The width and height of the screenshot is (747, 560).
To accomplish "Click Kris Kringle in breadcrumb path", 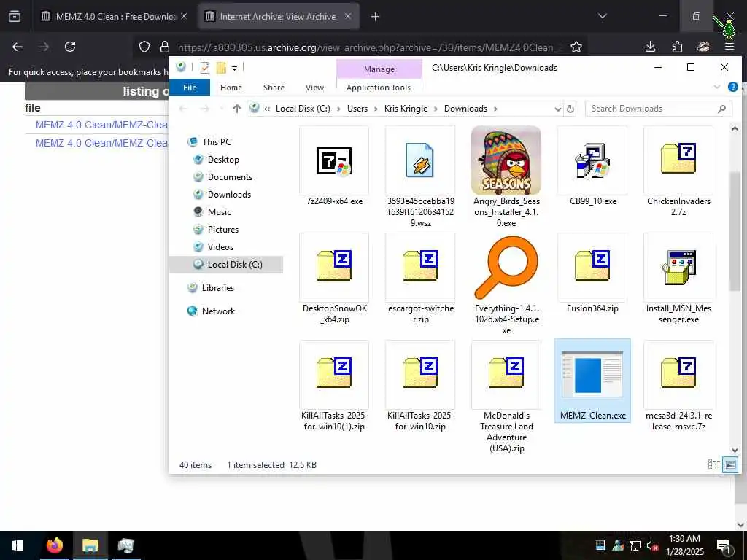I will 406,109.
